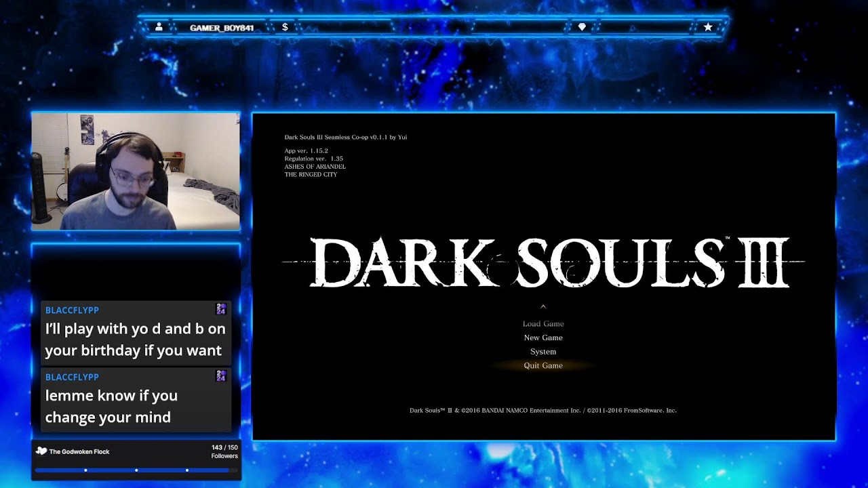Click "The Godwoken Flock" goal label
Screen dimensions: 868x488
(x=79, y=451)
